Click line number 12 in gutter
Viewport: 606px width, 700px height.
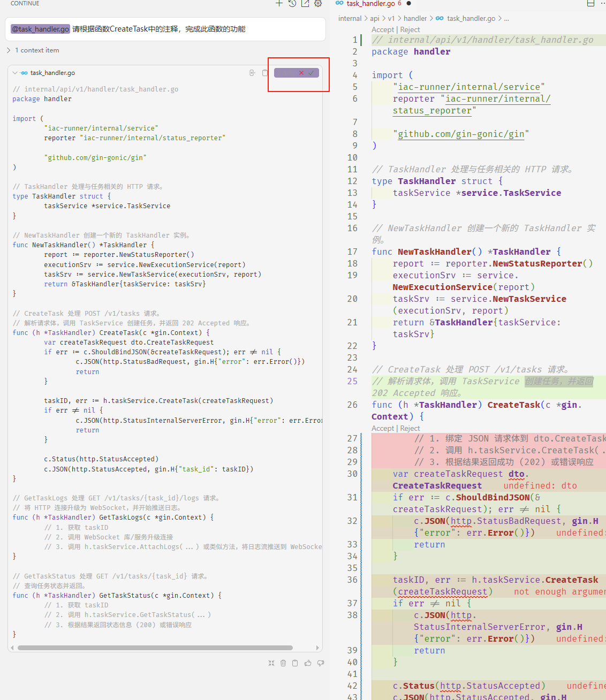(352, 181)
